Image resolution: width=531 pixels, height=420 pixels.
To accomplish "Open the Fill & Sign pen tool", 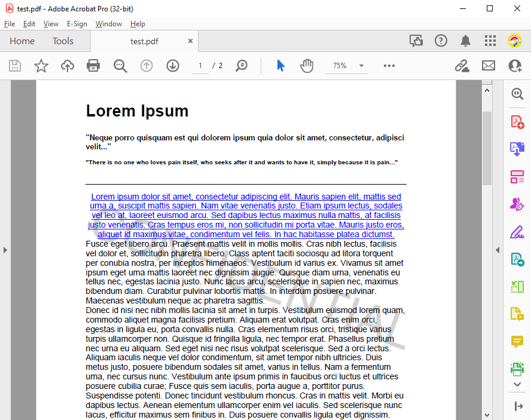I will tap(517, 232).
